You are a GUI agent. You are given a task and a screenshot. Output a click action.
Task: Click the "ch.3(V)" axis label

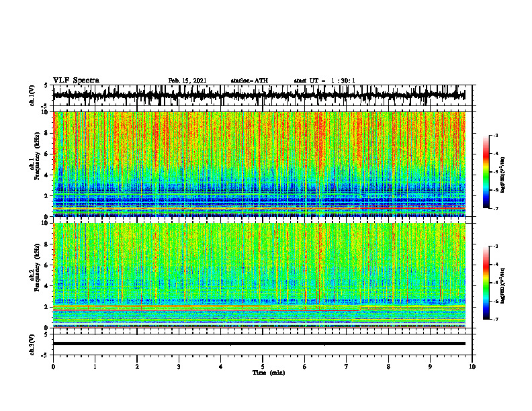32,345
